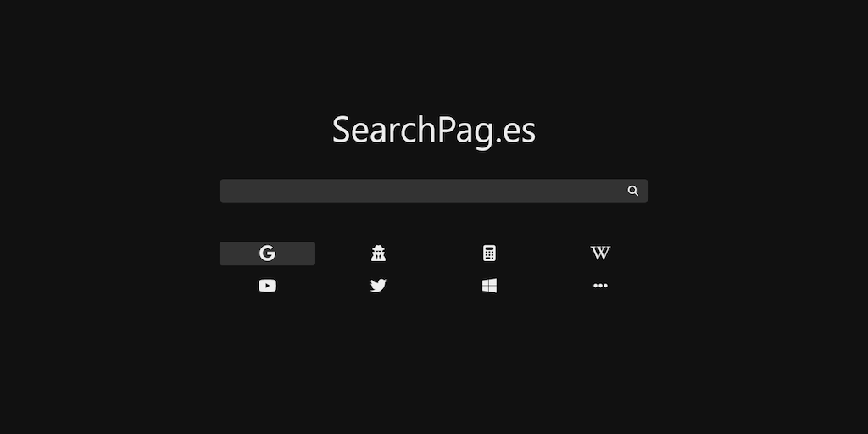This screenshot has width=868, height=434.
Task: Set search engine to Wikipedia
Action: [601, 253]
